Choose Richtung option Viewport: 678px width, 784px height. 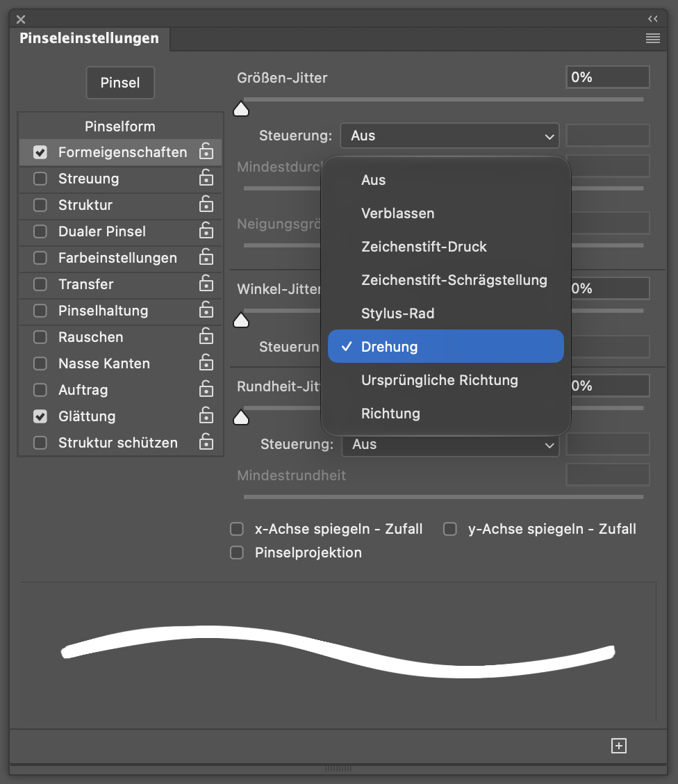tap(446, 414)
